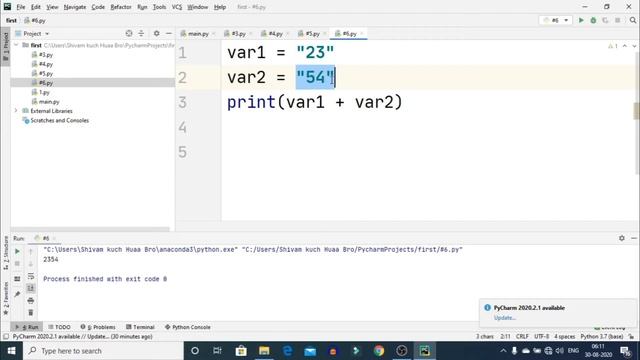Stop the process in Run panel
Image resolution: width=640 pixels, height=360 pixels.
point(17,264)
